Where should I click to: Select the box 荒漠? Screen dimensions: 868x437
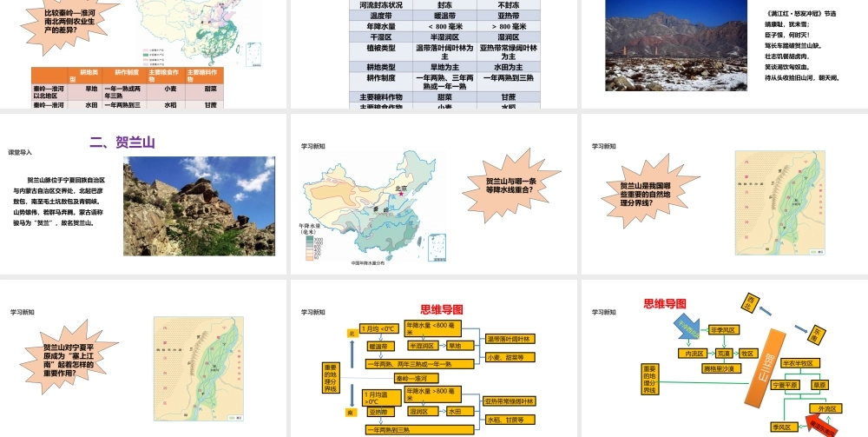coord(724,353)
